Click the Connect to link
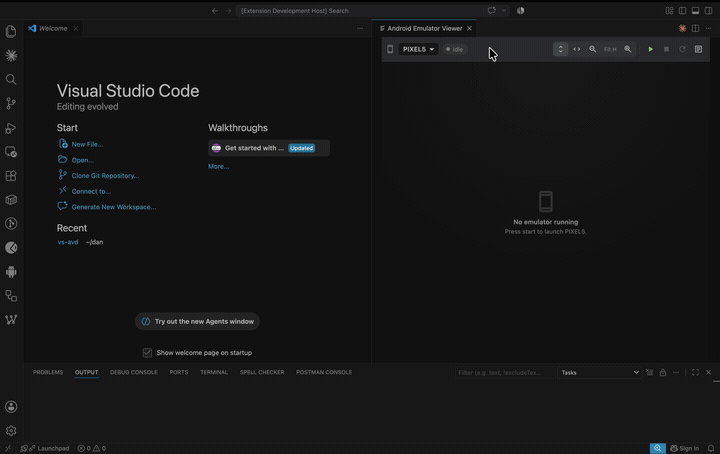Viewport: 720px width, 454px height. 91,191
